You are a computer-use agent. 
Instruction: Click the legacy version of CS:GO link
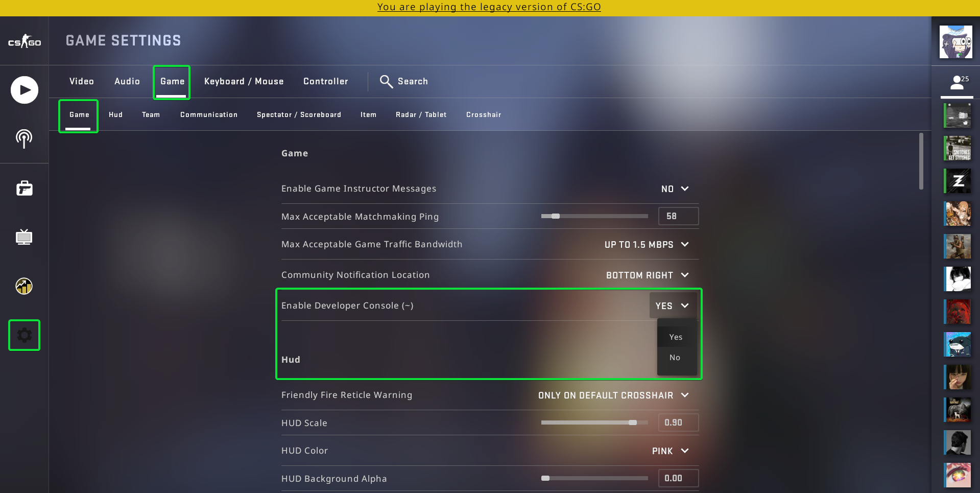point(489,7)
